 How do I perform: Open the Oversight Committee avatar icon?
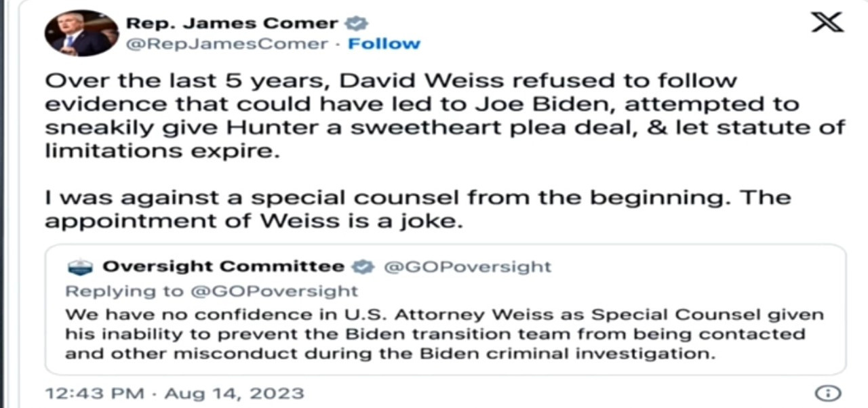(x=80, y=267)
